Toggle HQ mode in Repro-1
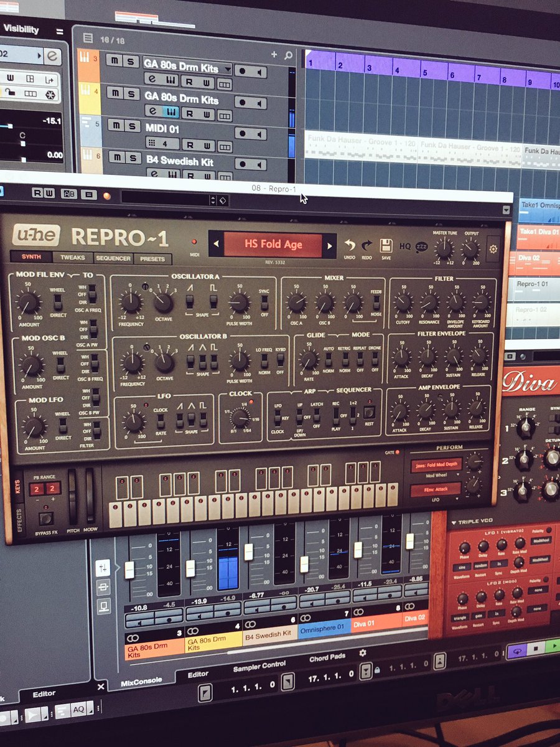This screenshot has width=560, height=747. (x=405, y=247)
